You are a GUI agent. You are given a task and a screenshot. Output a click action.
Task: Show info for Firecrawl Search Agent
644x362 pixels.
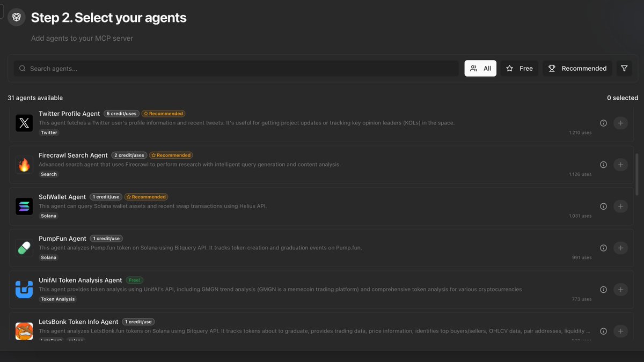603,165
